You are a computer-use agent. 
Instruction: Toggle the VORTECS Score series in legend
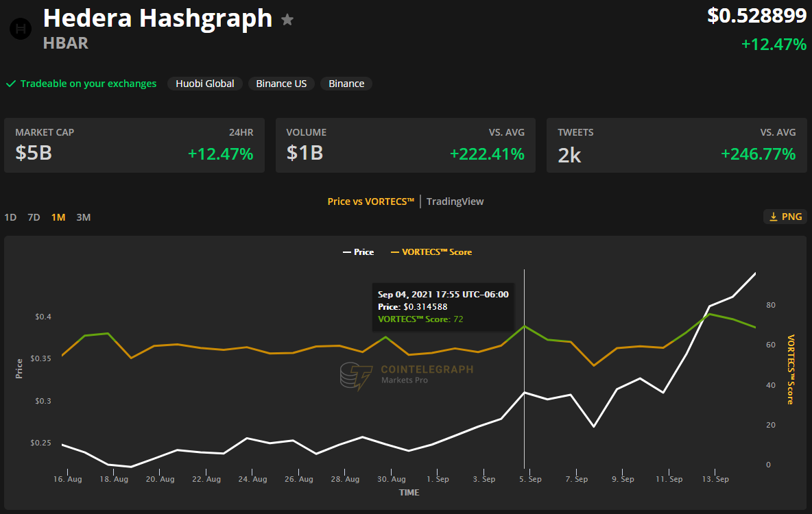(431, 252)
